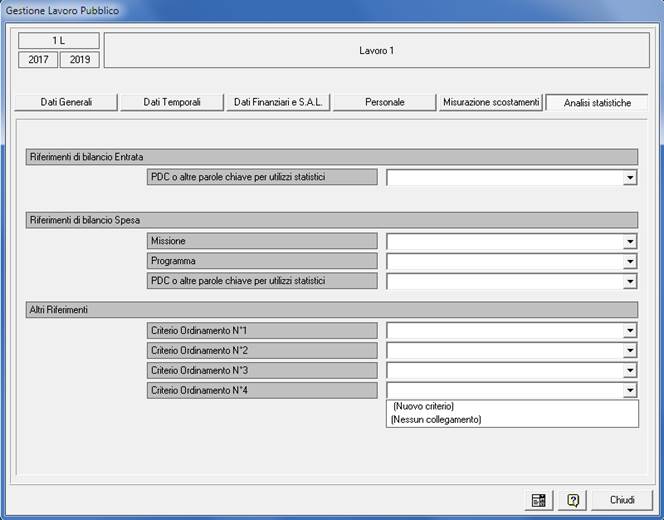Click the 2017 year field

pyautogui.click(x=37, y=59)
